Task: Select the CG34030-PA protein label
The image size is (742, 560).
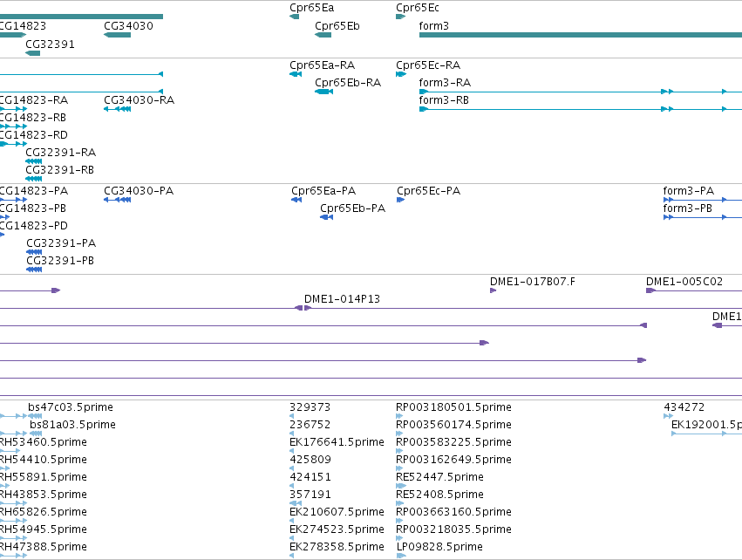Action: point(139,191)
